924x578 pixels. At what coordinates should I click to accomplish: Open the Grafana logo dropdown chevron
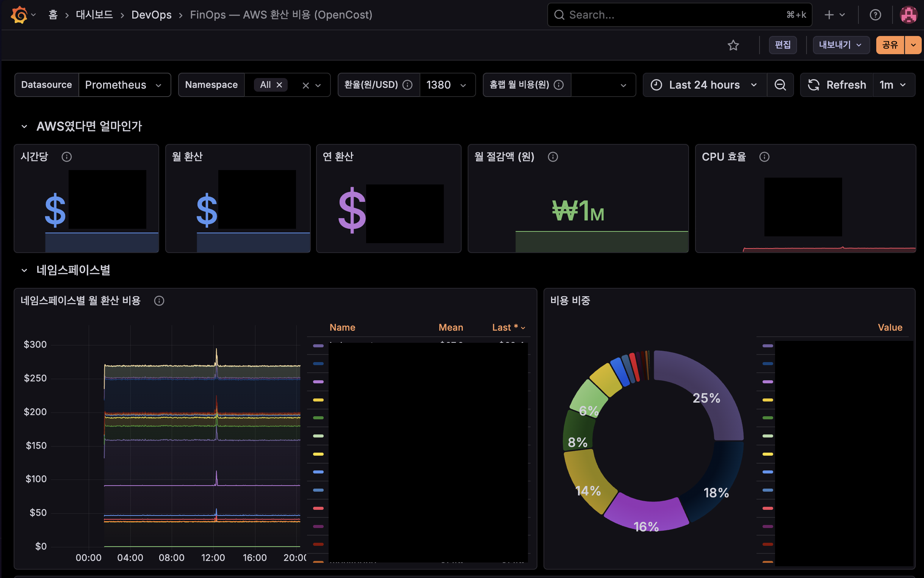(34, 15)
